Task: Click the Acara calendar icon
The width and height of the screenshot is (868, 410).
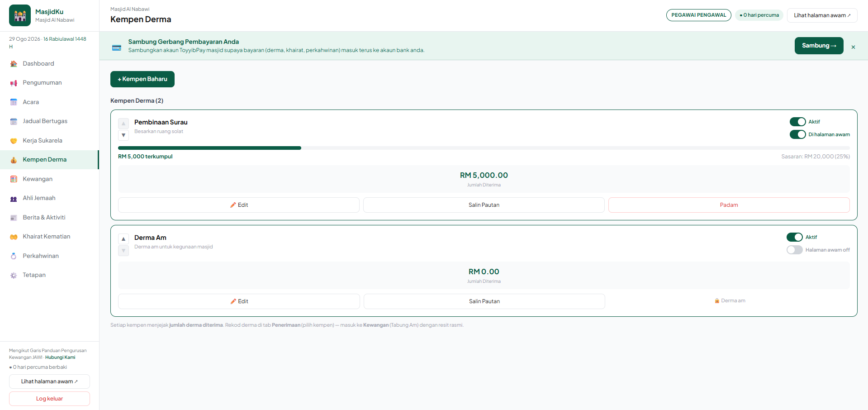Action: click(14, 102)
